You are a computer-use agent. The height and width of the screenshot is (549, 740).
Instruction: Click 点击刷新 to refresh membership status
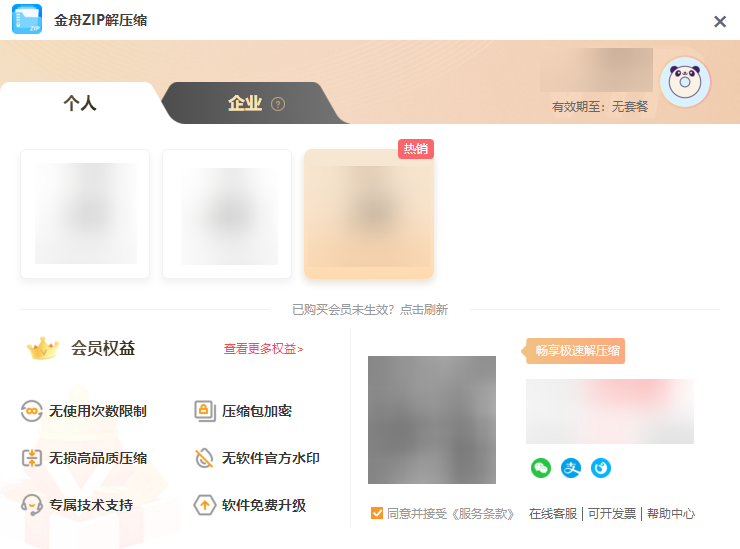tap(424, 310)
